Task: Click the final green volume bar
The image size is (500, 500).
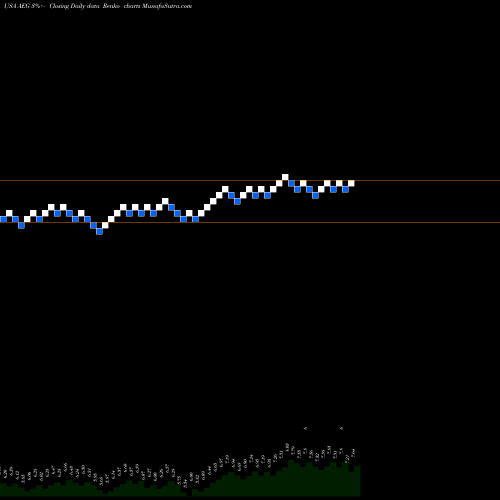Action: (357, 481)
